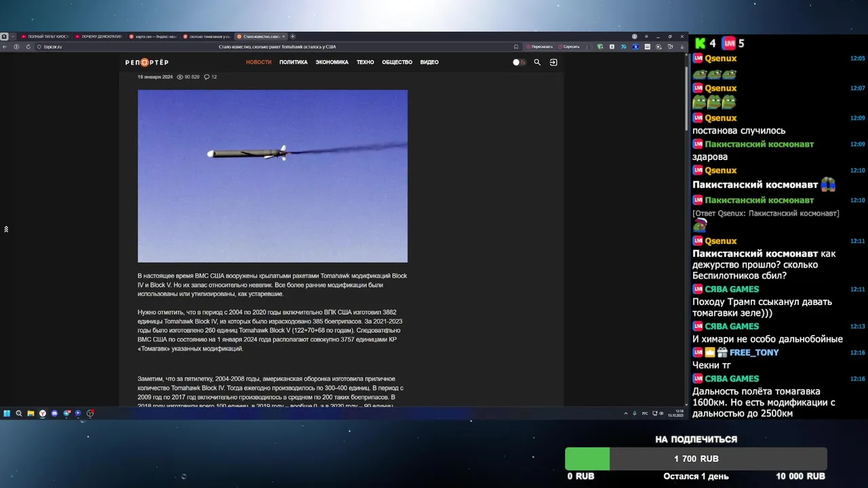Switch to the ПОЧЕМУ ДЕМОКРАТИЯ browser tab
The width and height of the screenshot is (868, 488).
coord(98,37)
